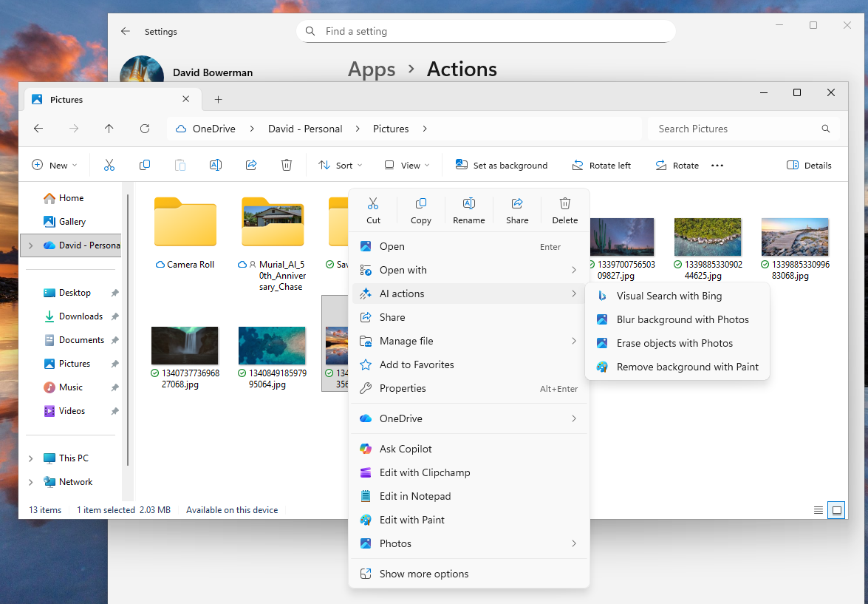Open the Sort dropdown
This screenshot has width=868, height=604.
(340, 166)
